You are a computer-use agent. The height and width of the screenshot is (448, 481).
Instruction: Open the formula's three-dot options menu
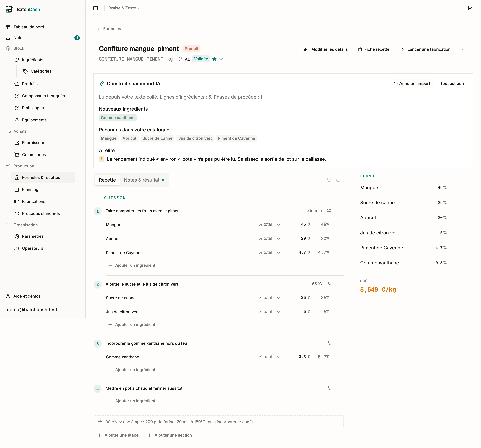click(x=462, y=49)
